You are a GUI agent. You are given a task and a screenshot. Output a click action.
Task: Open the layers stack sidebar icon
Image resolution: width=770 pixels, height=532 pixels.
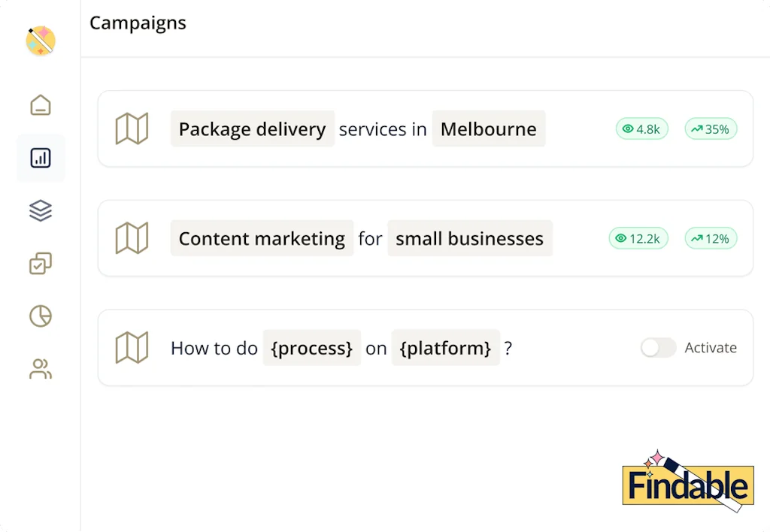coord(41,210)
